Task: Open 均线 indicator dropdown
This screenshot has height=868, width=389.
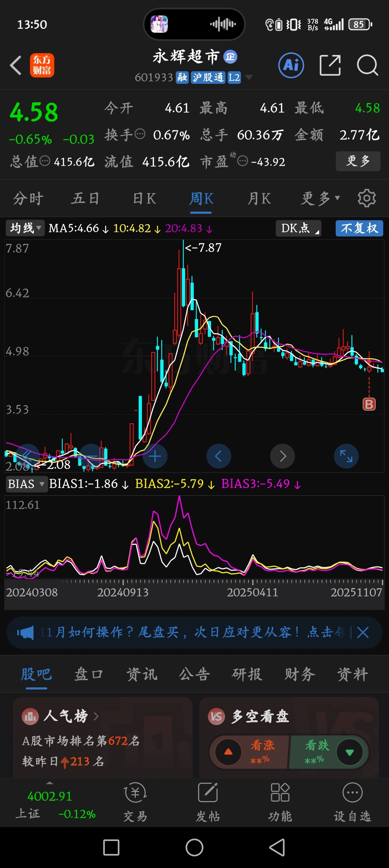Action: pyautogui.click(x=25, y=228)
